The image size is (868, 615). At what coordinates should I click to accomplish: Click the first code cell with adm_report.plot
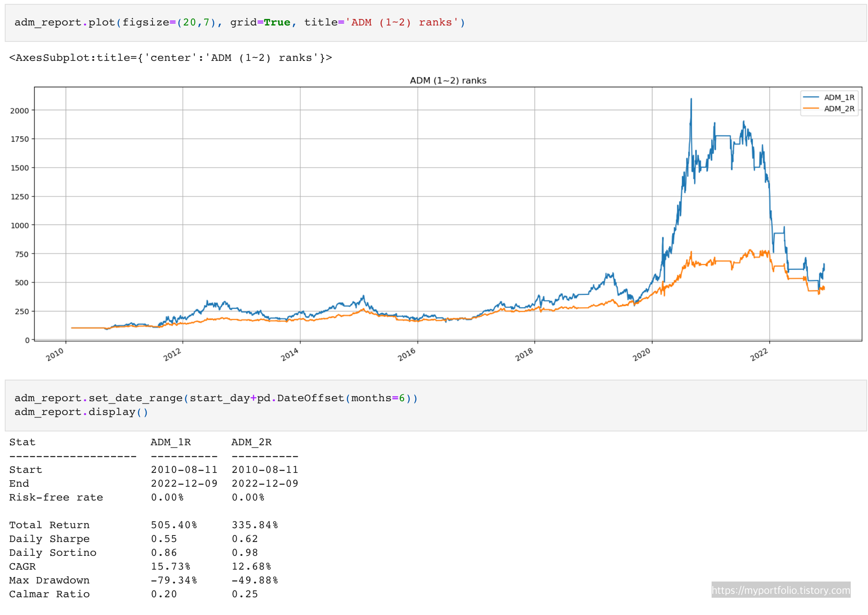[240, 22]
